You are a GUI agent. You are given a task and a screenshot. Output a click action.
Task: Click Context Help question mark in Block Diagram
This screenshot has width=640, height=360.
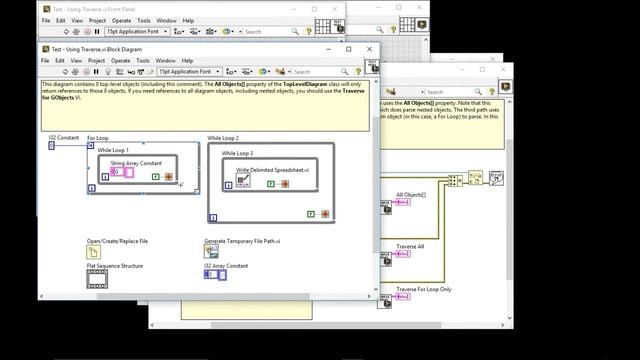[x=358, y=72]
